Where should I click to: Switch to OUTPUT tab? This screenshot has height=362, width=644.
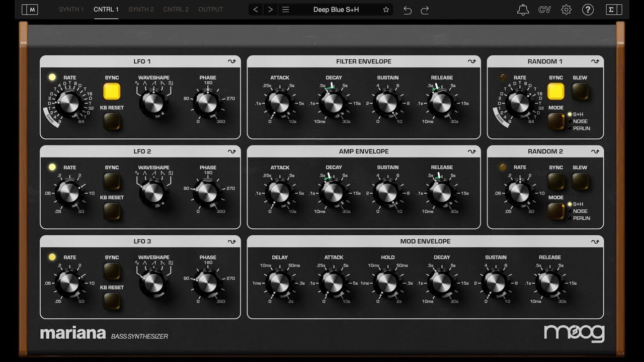[x=210, y=10]
